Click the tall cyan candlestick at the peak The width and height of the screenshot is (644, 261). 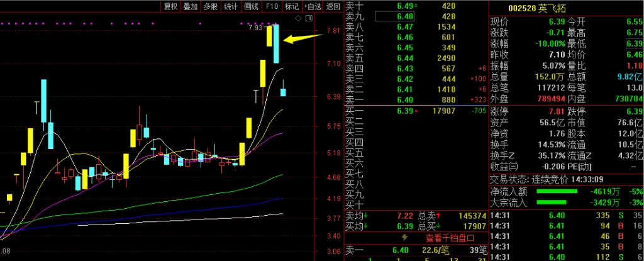click(x=277, y=44)
